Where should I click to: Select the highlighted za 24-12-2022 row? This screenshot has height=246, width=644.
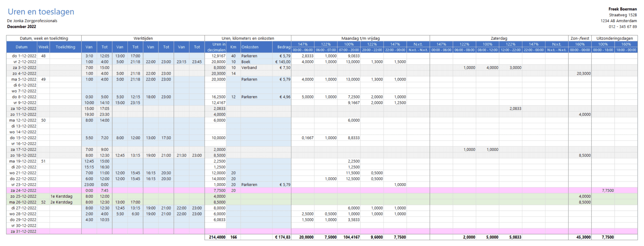click(23, 190)
